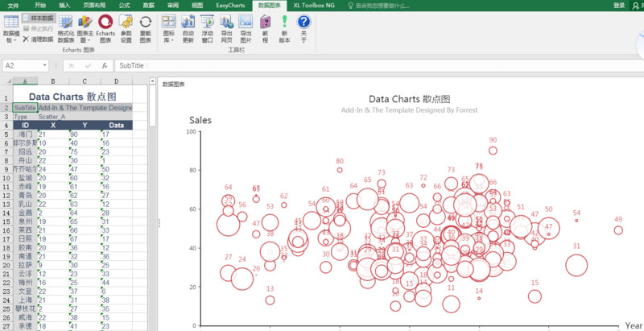644x331 pixels.
Task: Click the select-all corner of the sheet
Action: point(7,81)
